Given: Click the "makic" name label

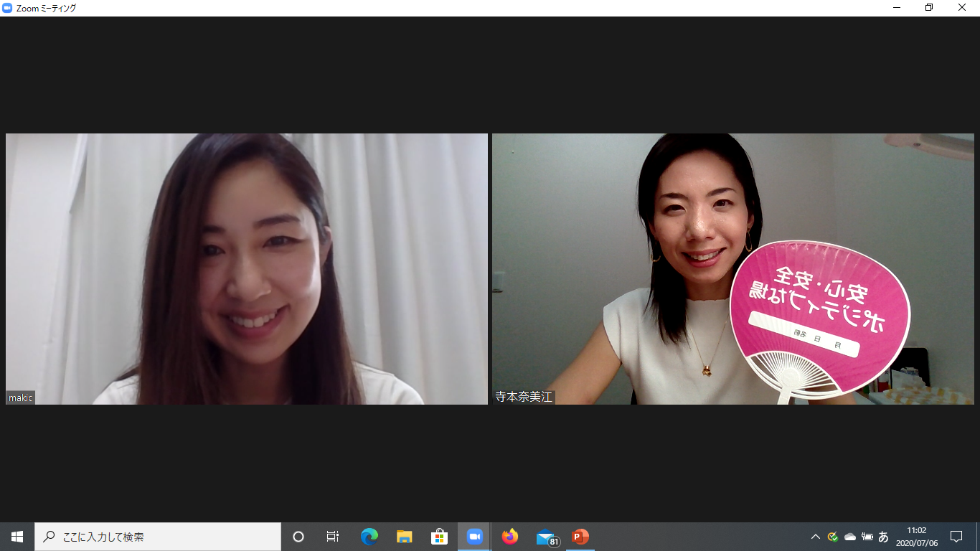Looking at the screenshot, I should coord(21,397).
